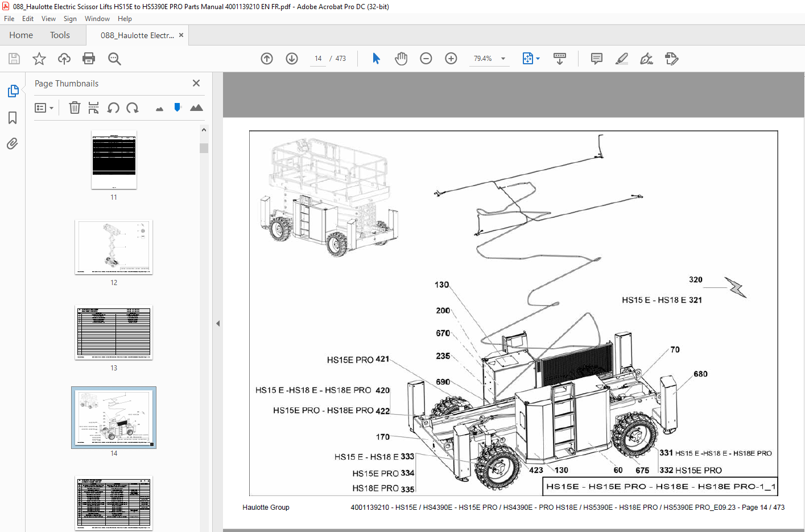Viewport: 805px width, 532px height.
Task: Expand fit page options dropdown arrow
Action: (x=538, y=59)
